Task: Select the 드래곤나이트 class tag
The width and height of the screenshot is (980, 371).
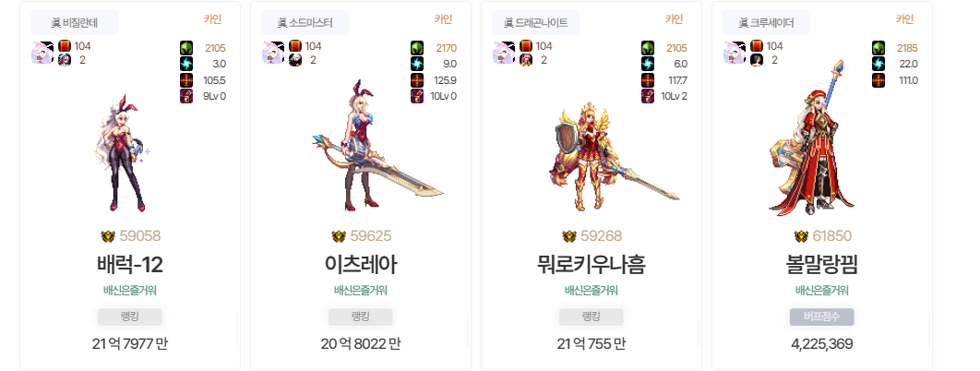Action: [x=535, y=23]
